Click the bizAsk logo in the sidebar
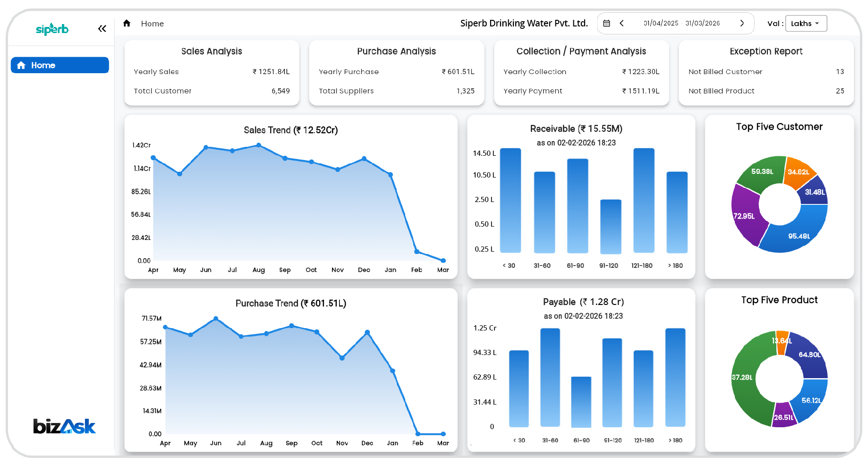Image resolution: width=868 pixels, height=465 pixels. point(64,426)
